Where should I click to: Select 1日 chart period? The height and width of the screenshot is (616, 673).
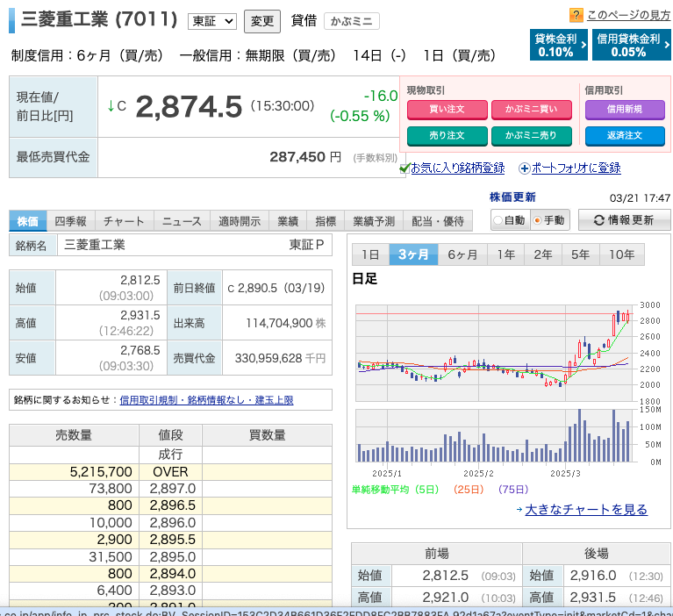[x=370, y=254]
